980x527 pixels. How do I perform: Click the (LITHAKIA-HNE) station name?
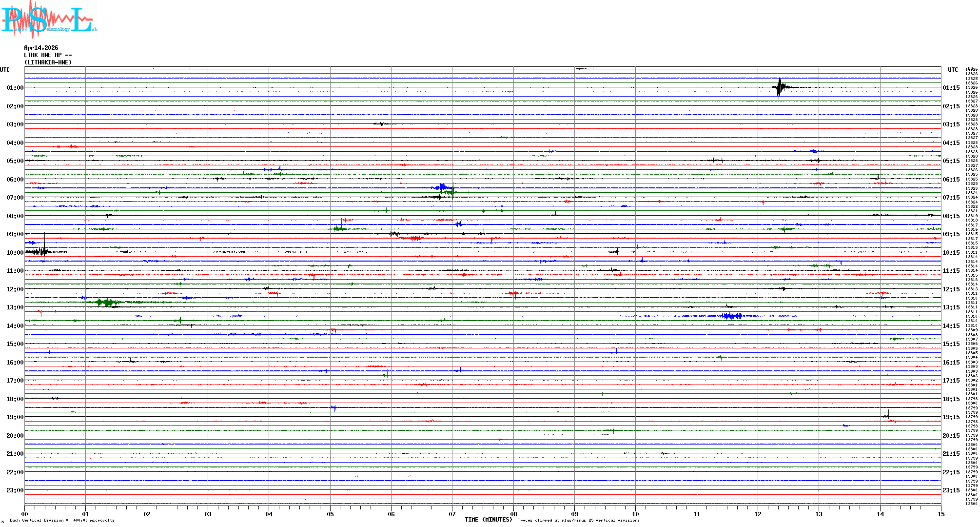tap(48, 62)
